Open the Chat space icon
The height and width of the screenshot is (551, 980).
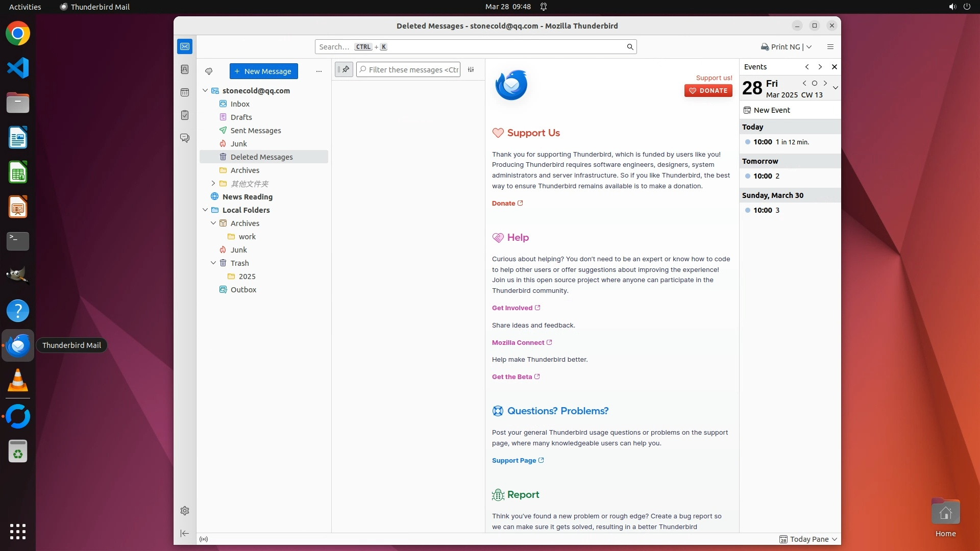click(185, 138)
